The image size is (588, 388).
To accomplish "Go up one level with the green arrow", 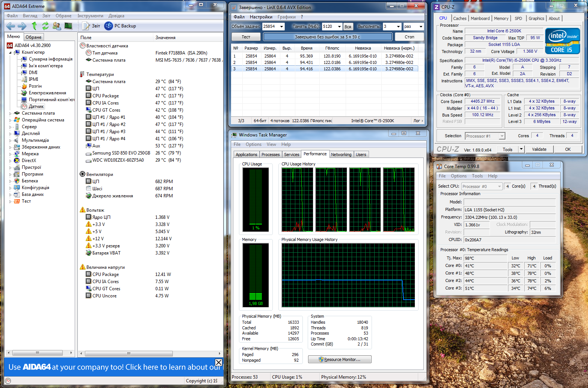I will (34, 26).
